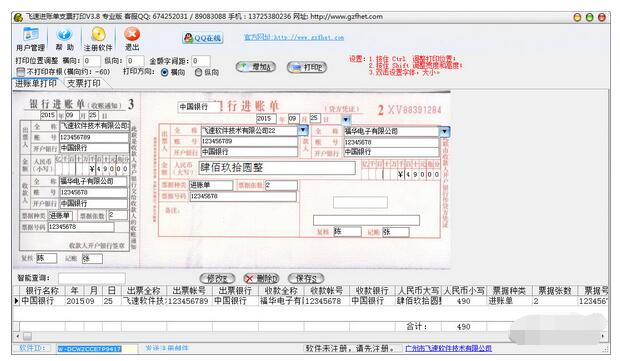Open the 出票人全称 payer name dropdown

303,130
